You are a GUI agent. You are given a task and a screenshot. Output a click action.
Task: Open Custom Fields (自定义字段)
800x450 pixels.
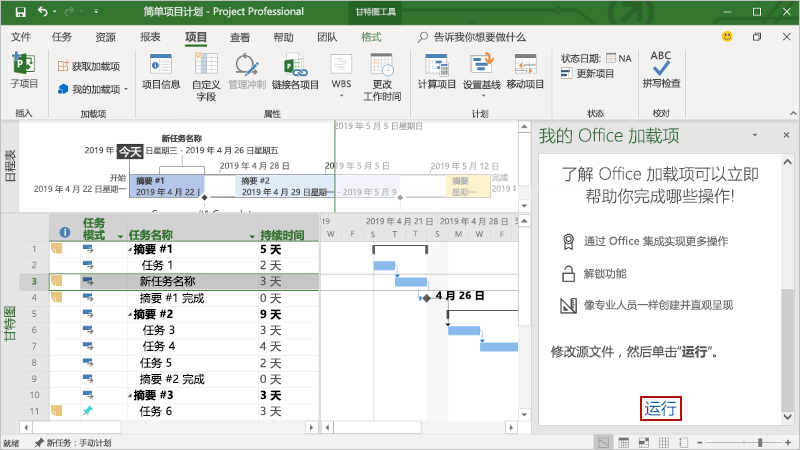tap(206, 77)
